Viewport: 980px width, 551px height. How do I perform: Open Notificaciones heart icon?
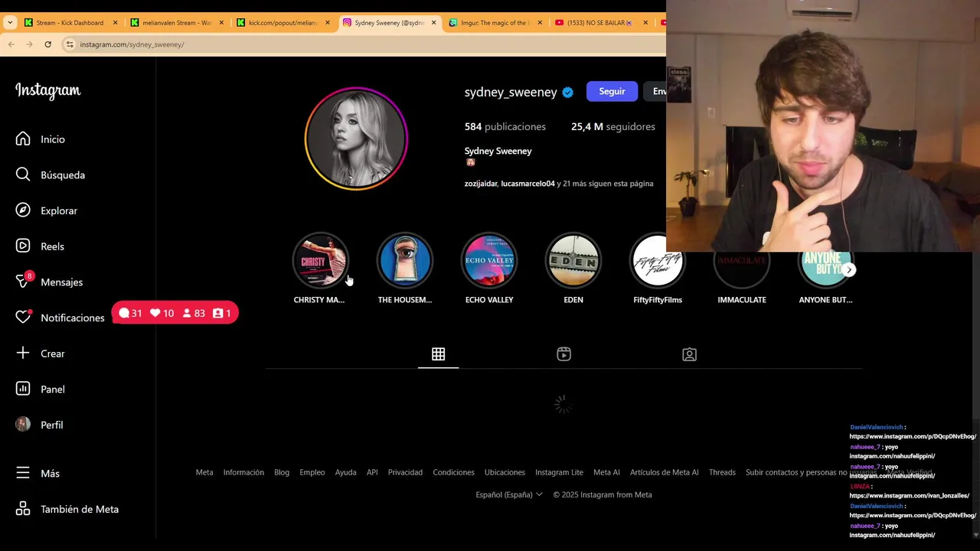click(x=23, y=318)
